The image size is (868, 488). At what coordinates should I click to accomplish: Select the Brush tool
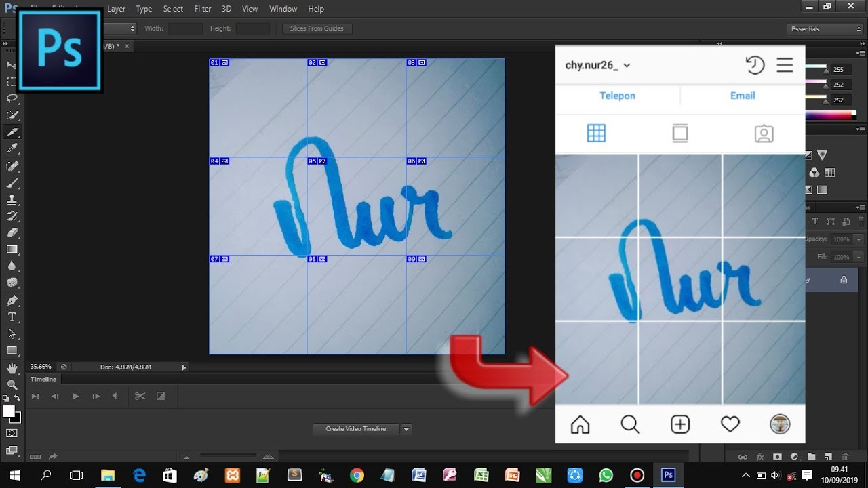(x=12, y=183)
